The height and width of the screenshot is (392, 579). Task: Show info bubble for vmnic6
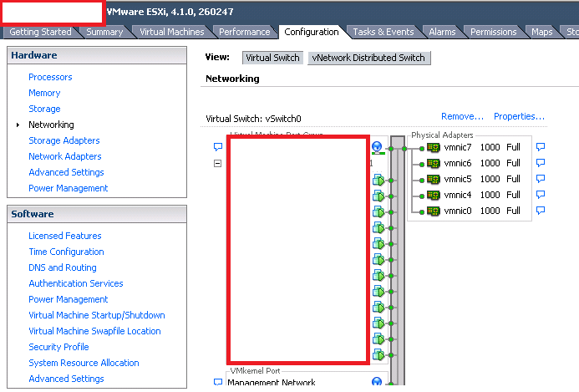(541, 163)
